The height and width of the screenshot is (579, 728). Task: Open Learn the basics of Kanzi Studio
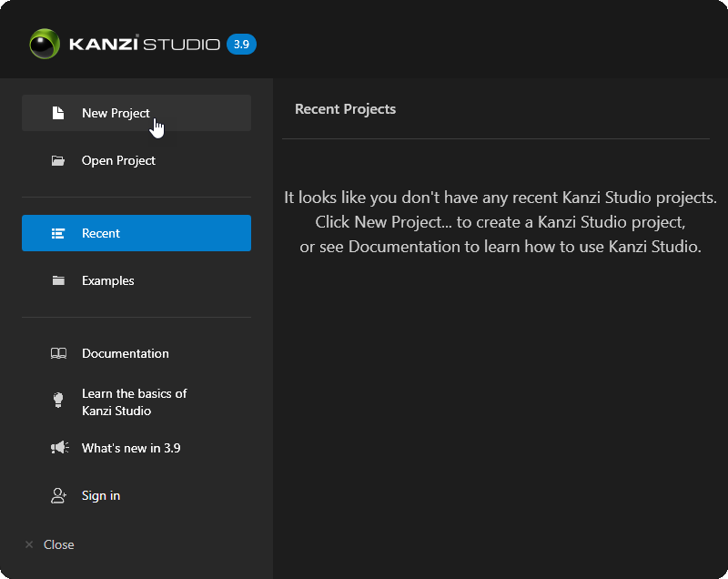click(x=134, y=401)
